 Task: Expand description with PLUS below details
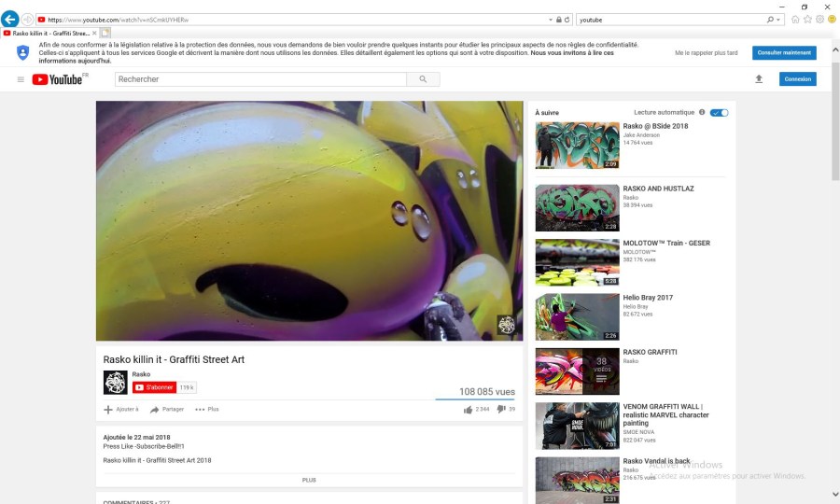(x=309, y=480)
